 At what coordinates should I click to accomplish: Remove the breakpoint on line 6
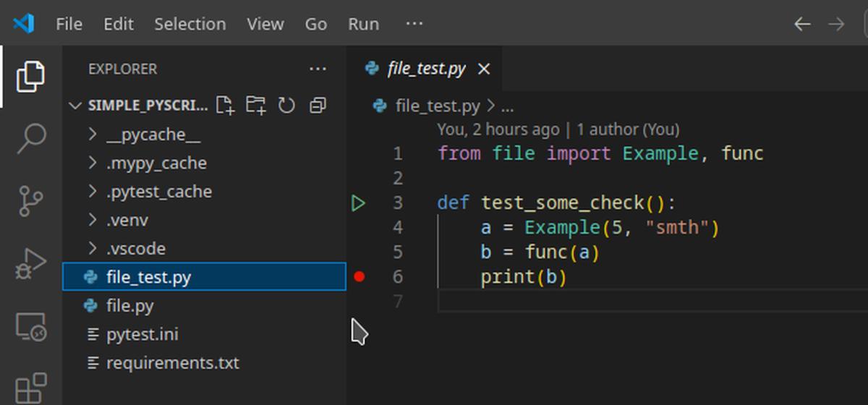point(359,276)
